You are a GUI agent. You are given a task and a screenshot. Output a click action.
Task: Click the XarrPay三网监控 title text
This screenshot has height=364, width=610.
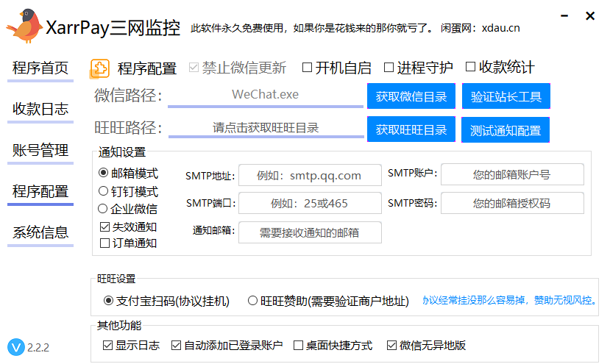[113, 28]
